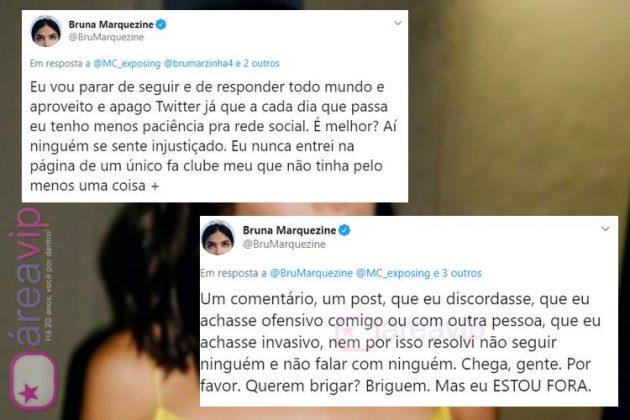
Task: Click verified badge in first tweet
Action: coord(161,25)
